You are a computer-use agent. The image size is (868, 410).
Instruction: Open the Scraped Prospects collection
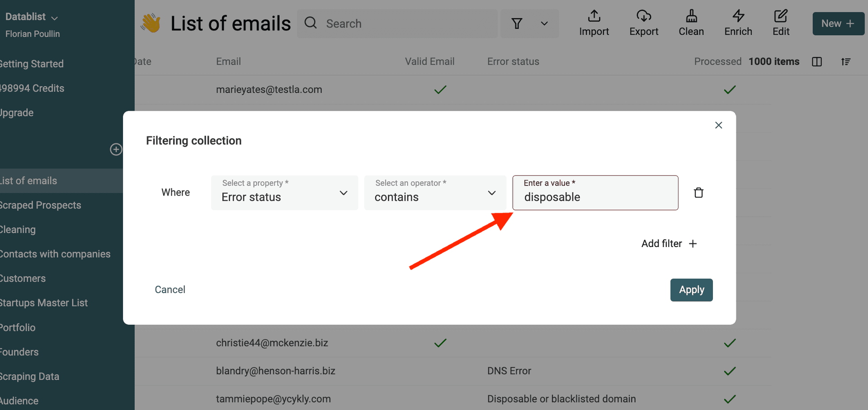tap(41, 205)
